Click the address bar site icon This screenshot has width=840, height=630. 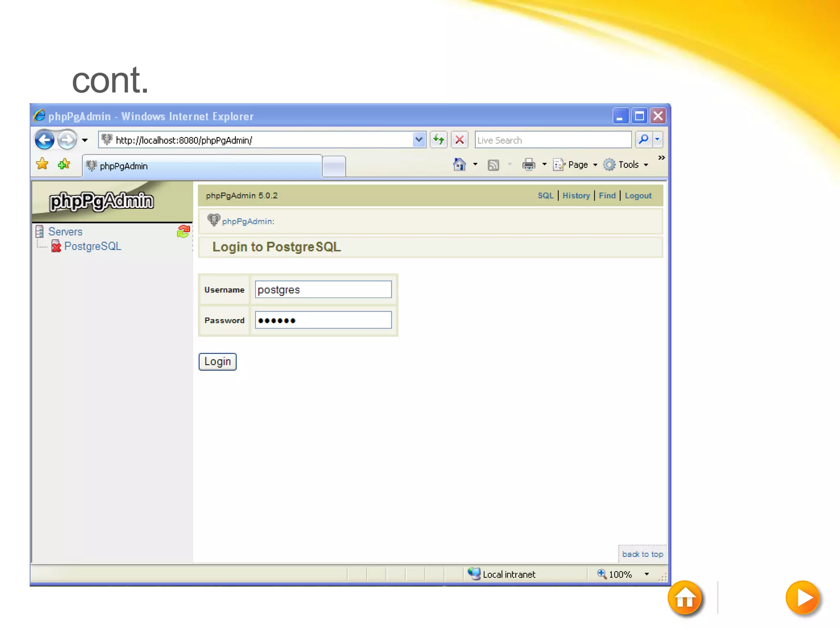pos(107,139)
